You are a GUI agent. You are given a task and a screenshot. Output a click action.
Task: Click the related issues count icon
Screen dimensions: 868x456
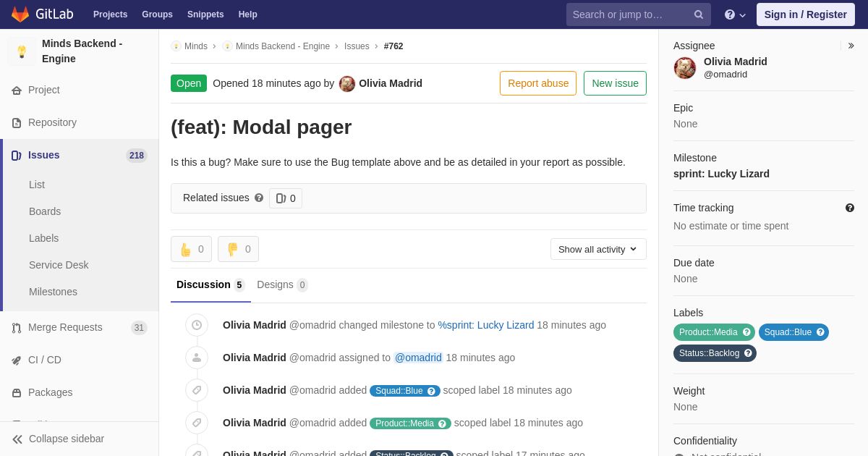pos(286,198)
